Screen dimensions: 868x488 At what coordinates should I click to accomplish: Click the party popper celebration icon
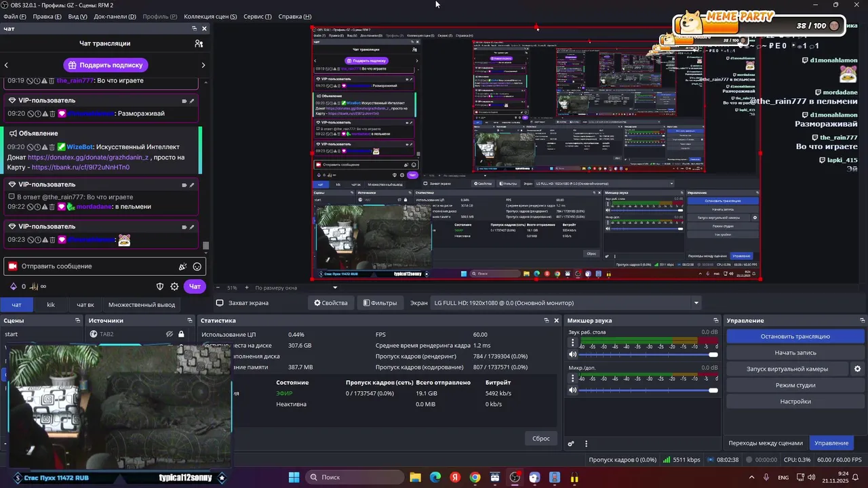tap(182, 266)
